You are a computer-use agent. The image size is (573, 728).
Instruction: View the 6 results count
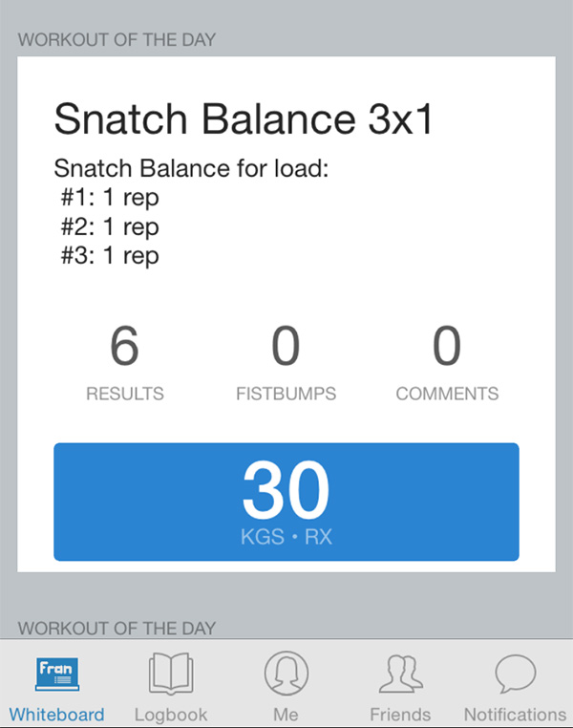tap(124, 346)
